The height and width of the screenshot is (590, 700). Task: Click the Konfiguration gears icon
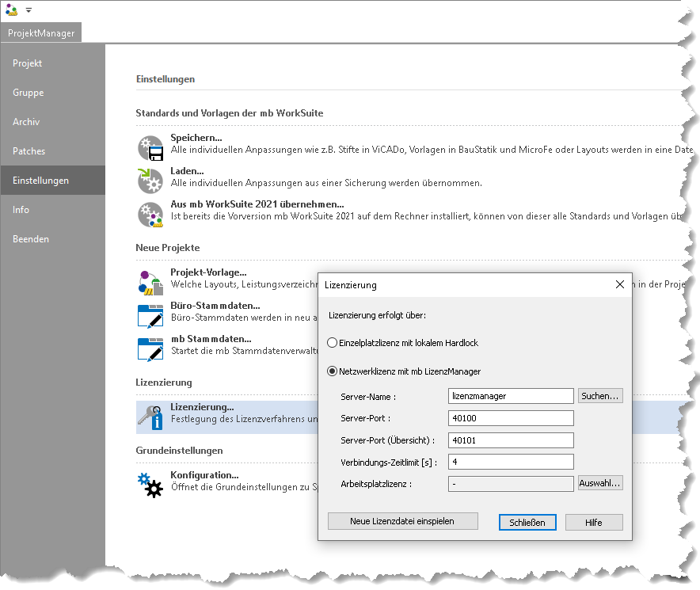(150, 485)
